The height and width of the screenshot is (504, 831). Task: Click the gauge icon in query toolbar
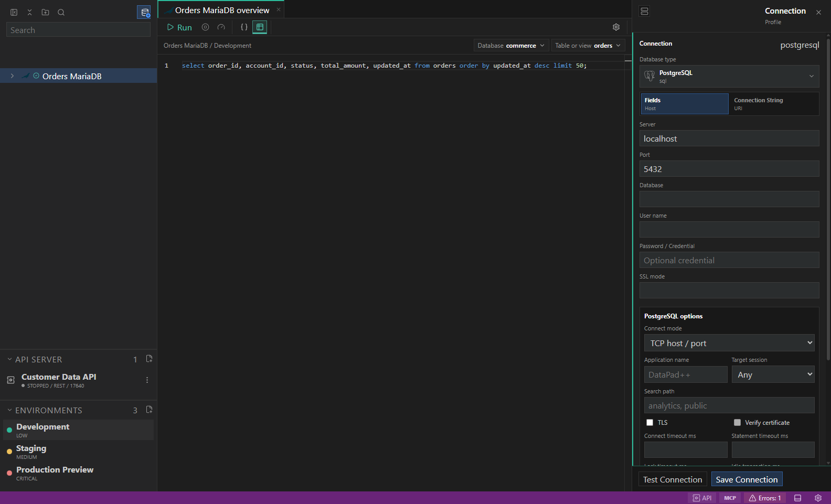[x=221, y=27]
